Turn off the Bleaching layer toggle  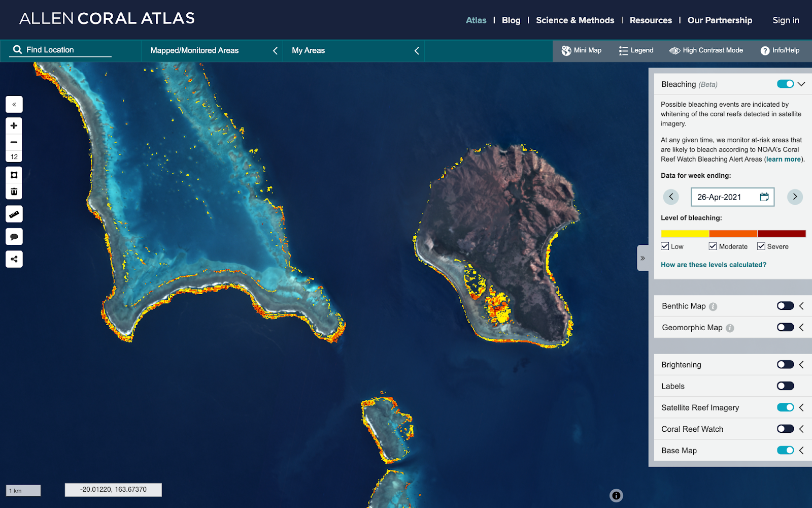785,84
